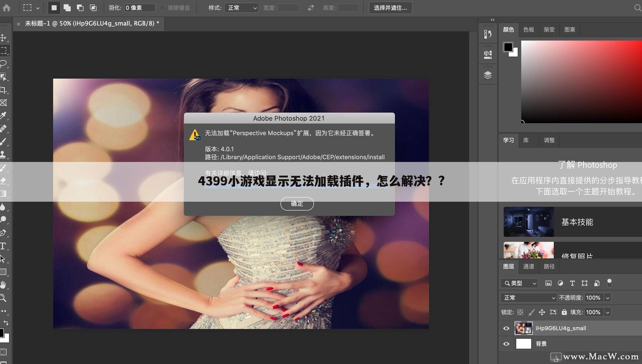Hide the iHp9G6LU4g_small layer

click(x=506, y=328)
